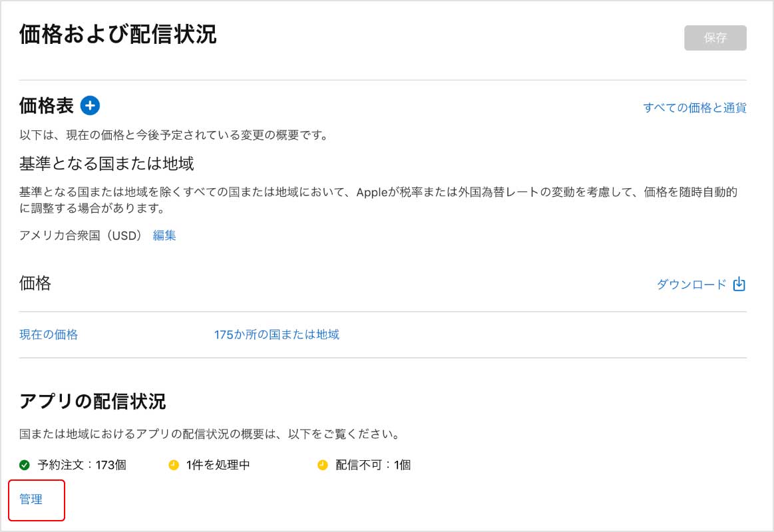Click the 価格表 section heading
774x532 pixels.
pyautogui.click(x=47, y=106)
